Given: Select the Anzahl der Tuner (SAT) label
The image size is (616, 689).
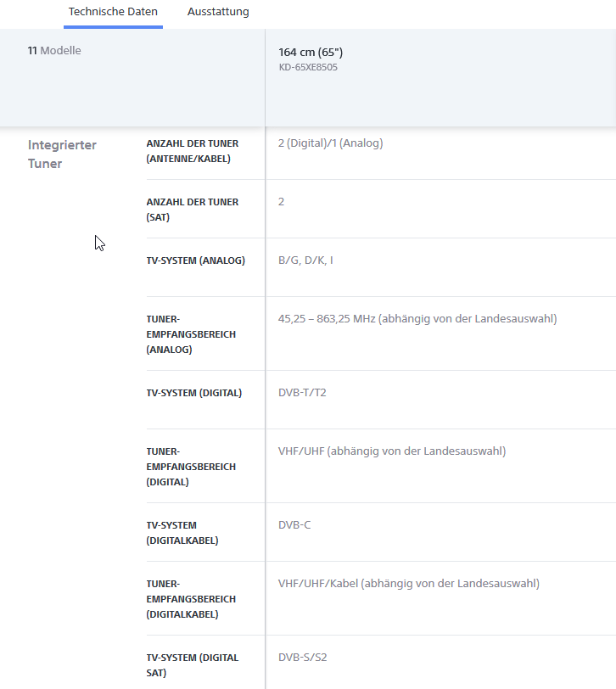Looking at the screenshot, I should 192,210.
